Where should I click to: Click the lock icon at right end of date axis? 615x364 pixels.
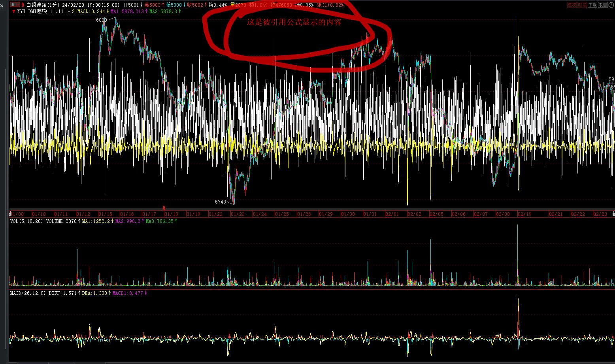613,213
